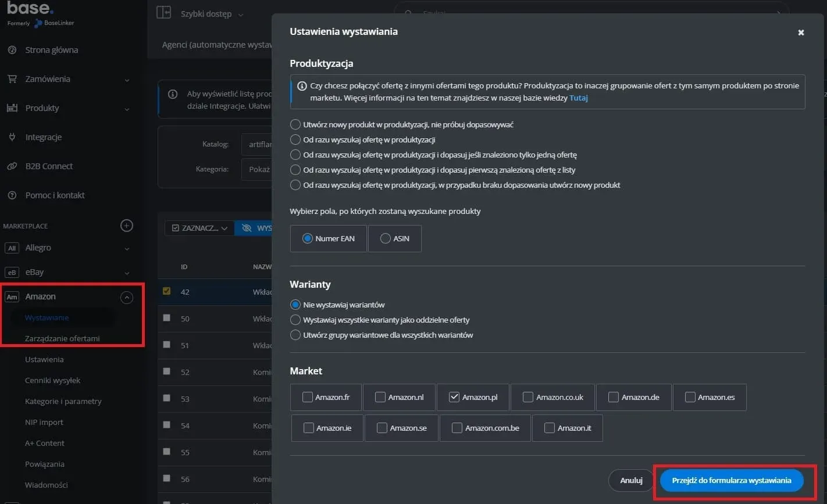Click the base logo in the sidebar
This screenshot has width=827, height=504.
pyautogui.click(x=30, y=8)
